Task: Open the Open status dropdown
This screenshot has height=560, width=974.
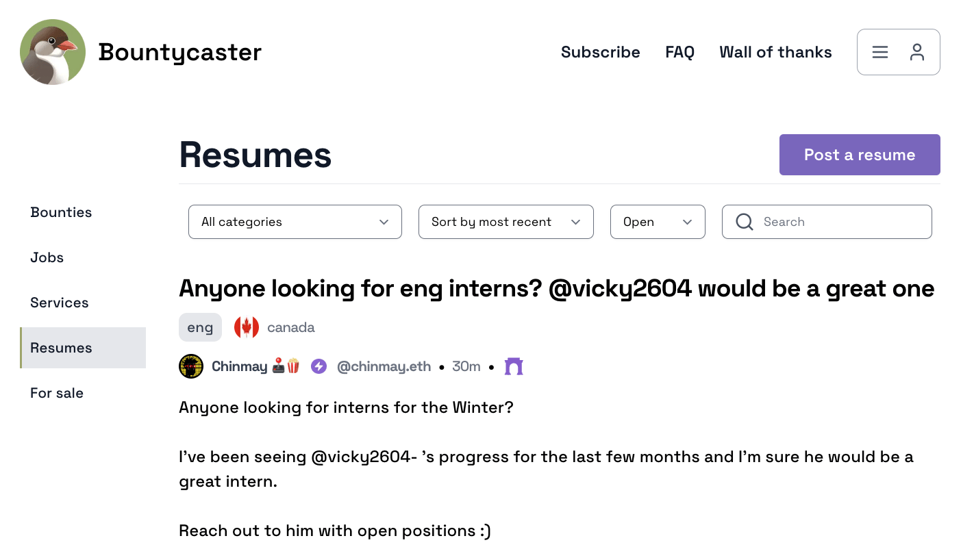Action: click(x=657, y=222)
